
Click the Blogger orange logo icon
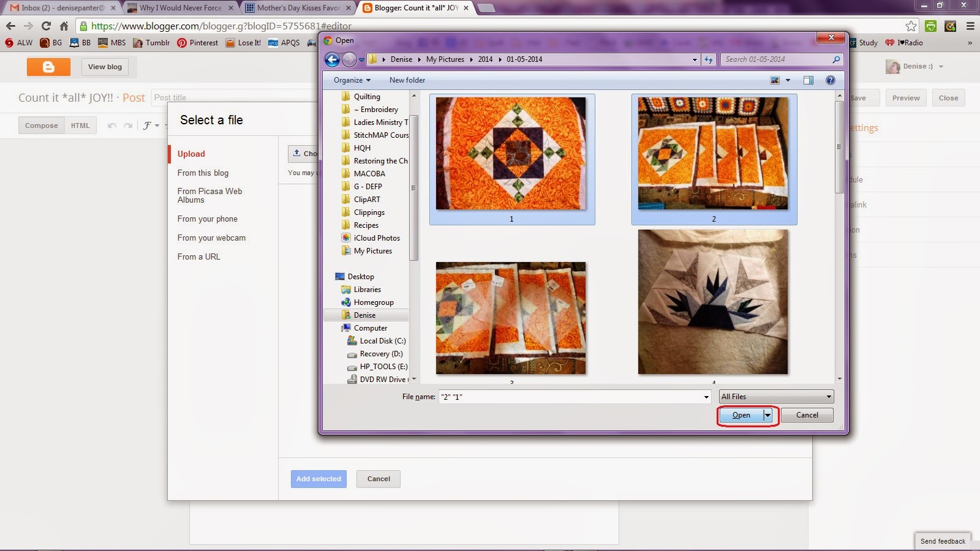click(x=48, y=67)
